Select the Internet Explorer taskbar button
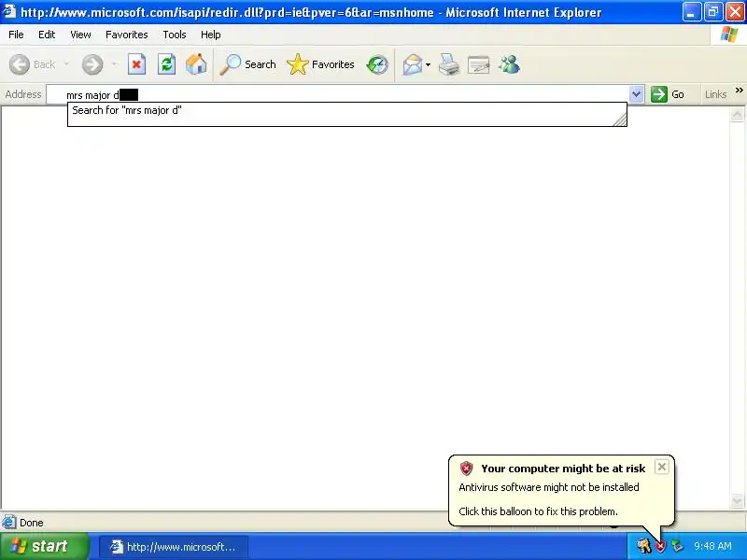This screenshot has width=747, height=560. point(174,547)
